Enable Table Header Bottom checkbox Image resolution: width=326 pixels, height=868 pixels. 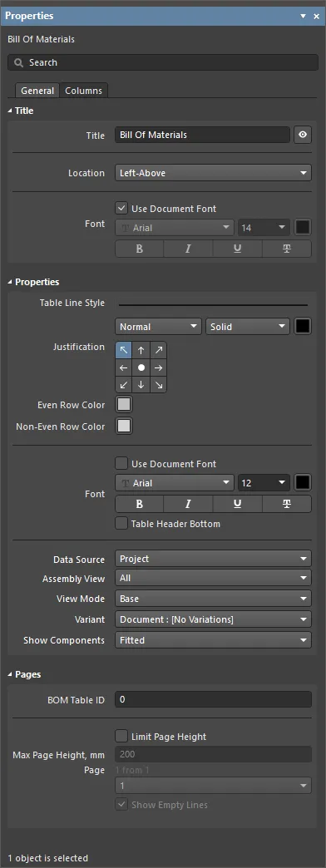[121, 524]
